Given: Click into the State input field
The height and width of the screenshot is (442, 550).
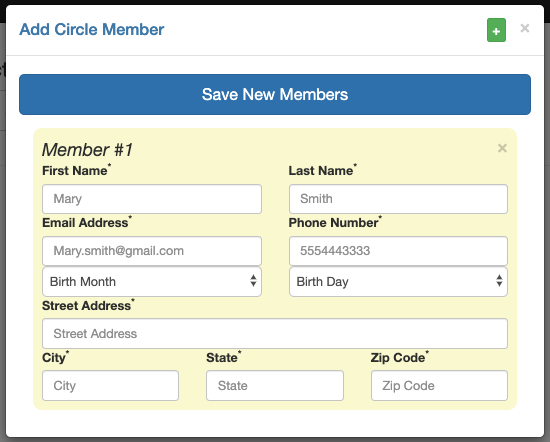Looking at the screenshot, I should [275, 386].
